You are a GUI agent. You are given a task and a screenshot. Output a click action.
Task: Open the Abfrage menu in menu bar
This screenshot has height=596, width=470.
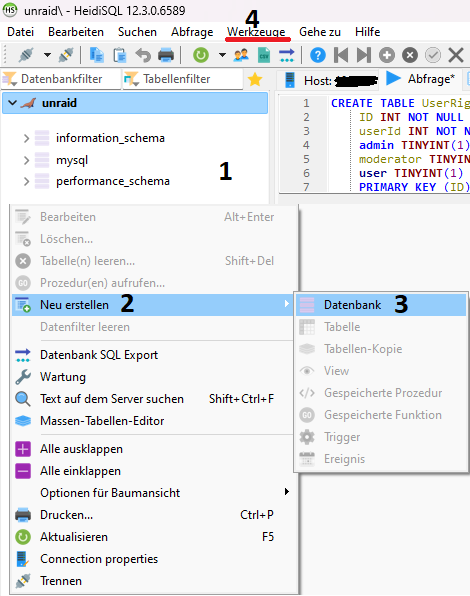[x=192, y=32]
